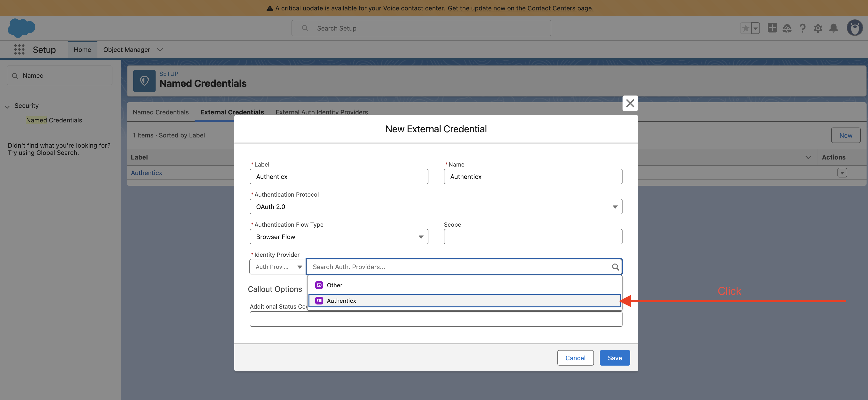This screenshot has width=868, height=400.
Task: Select the External Credentials tab
Action: click(232, 112)
